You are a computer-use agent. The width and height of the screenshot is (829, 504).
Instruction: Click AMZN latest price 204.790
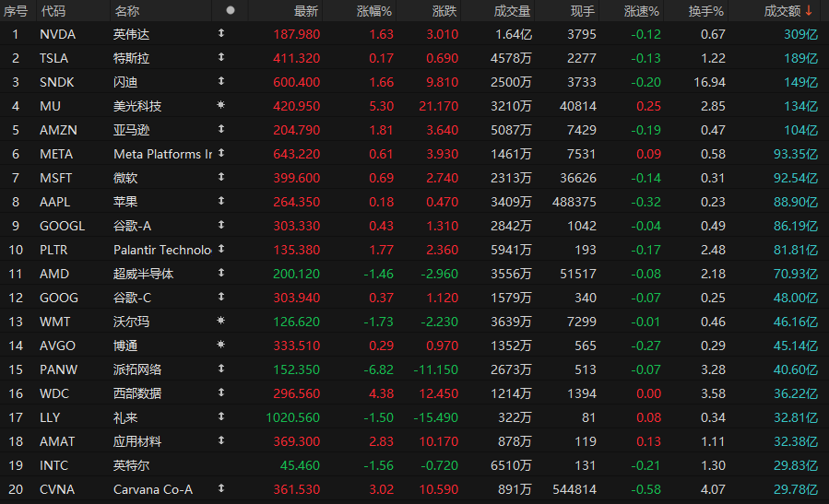click(297, 130)
